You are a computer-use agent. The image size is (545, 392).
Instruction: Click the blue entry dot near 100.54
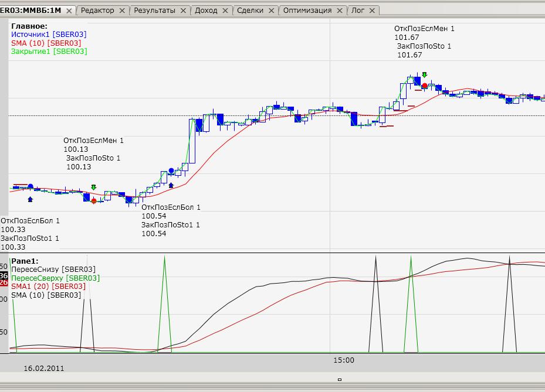171,171
